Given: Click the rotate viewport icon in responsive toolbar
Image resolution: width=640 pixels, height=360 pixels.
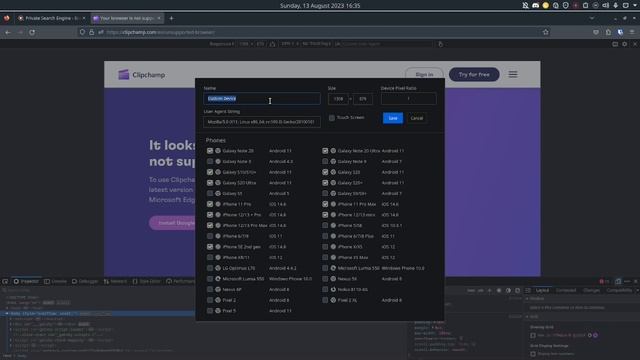Looking at the screenshot, I should [272, 44].
